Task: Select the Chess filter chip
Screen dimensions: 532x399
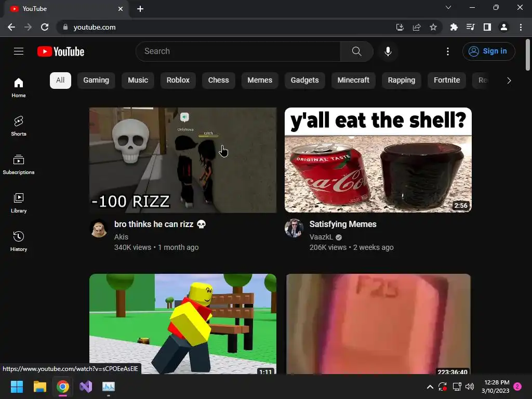Action: pos(219,81)
